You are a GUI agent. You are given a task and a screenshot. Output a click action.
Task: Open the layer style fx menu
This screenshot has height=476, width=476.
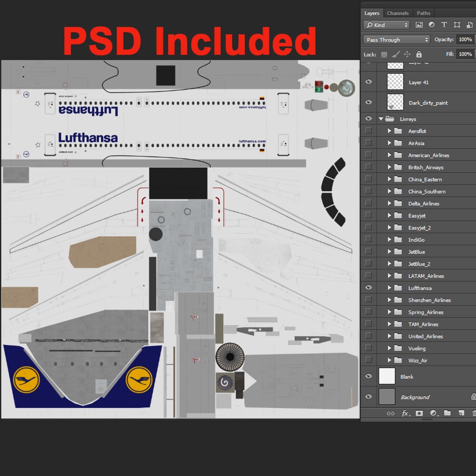click(x=405, y=413)
